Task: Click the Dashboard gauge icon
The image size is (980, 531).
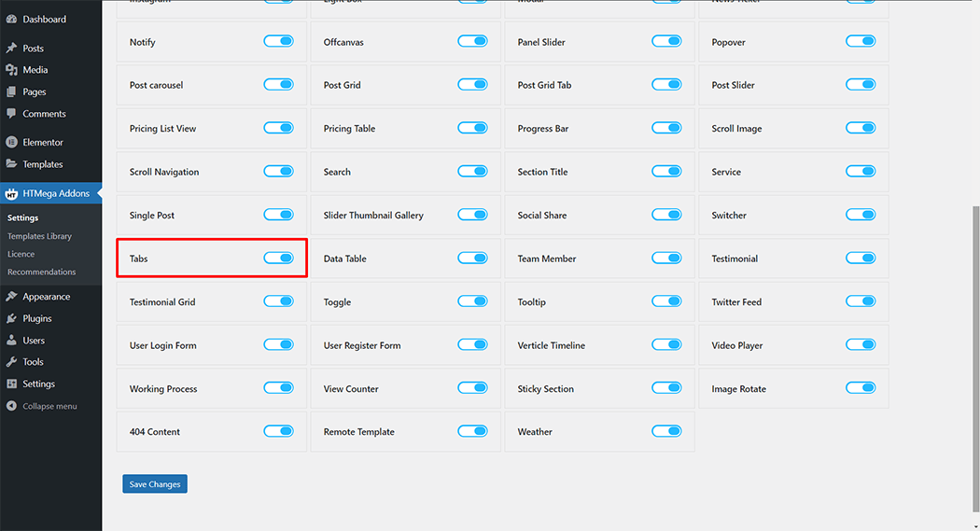Action: 11,20
